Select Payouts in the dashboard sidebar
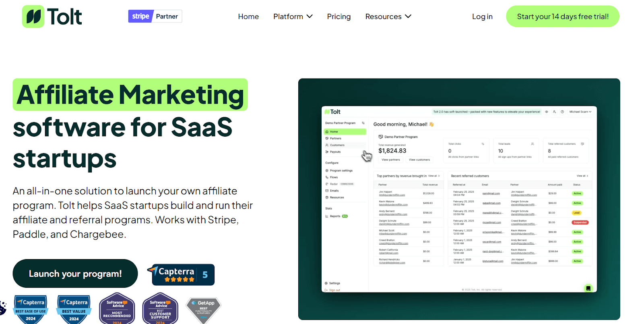644x324 pixels. [x=345, y=152]
